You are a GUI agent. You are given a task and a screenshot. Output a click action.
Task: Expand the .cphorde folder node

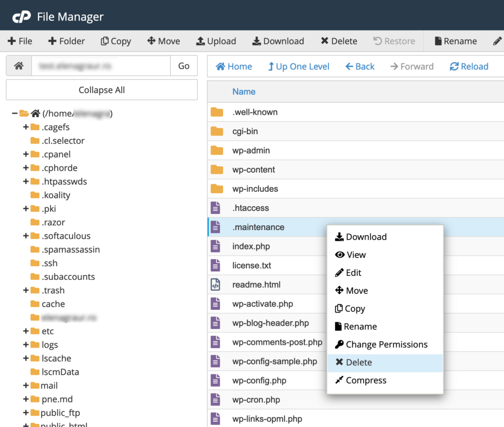(26, 168)
